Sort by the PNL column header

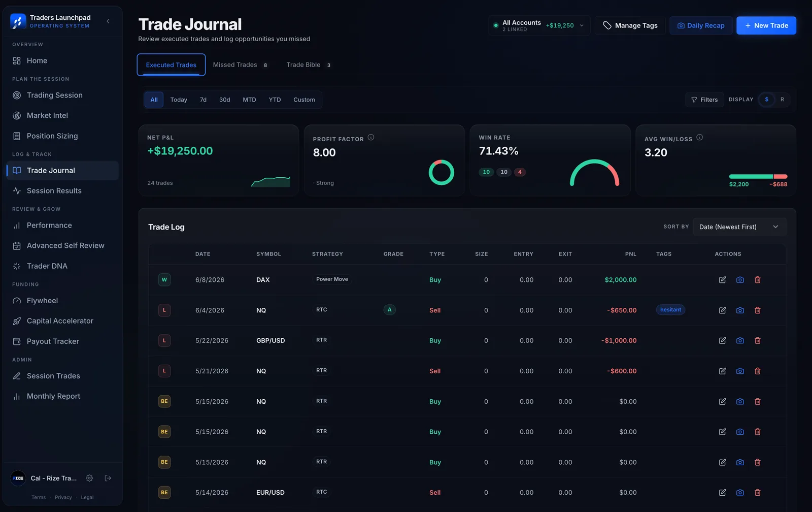click(631, 254)
